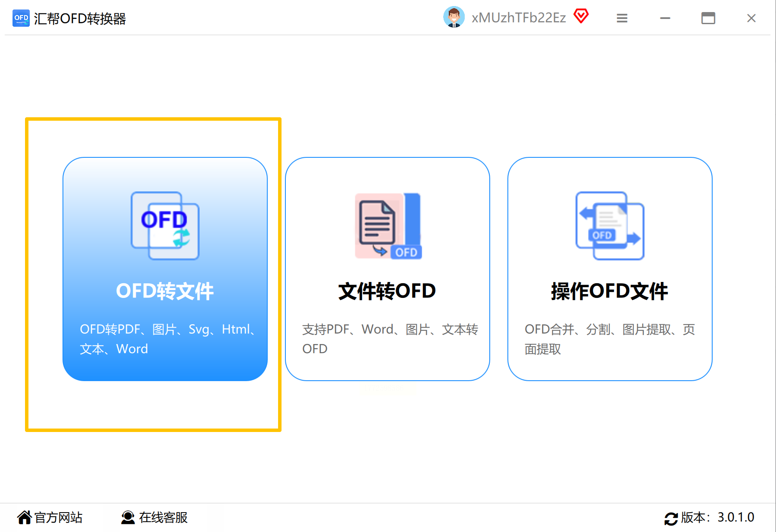Screen dimensions: 776x532
Task: Click the OFD合并、分割 description text
Action: [x=610, y=339]
